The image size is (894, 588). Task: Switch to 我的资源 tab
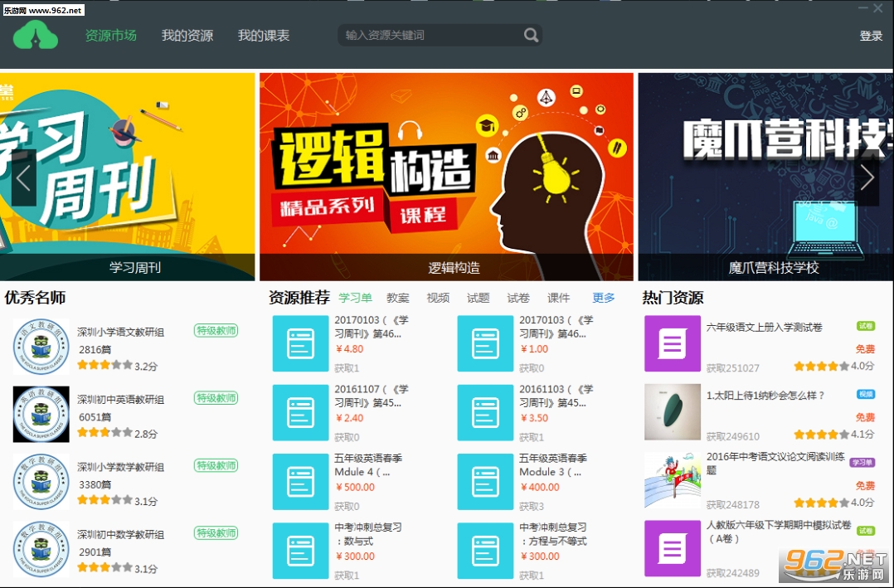[x=187, y=36]
